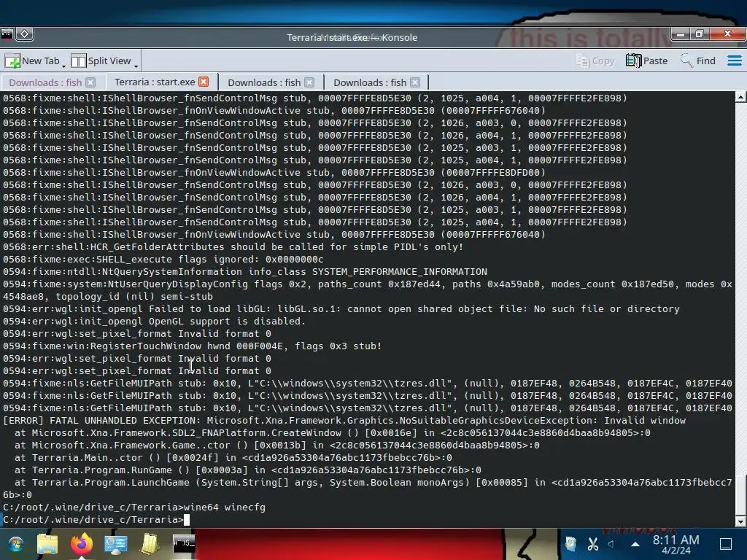Click the Konsole terminal taskbar icon
Viewport: 747px width, 560px height.
183,542
